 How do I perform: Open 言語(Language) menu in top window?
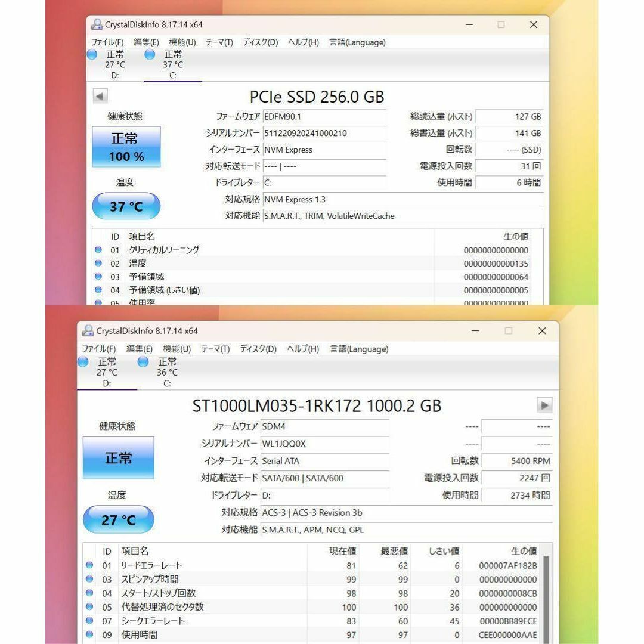coord(357,42)
